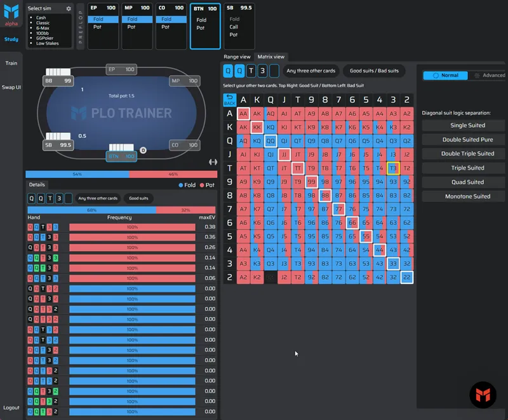The image size is (508, 420).
Task: Choose Pot in the CO action card
Action: [x=171, y=27]
